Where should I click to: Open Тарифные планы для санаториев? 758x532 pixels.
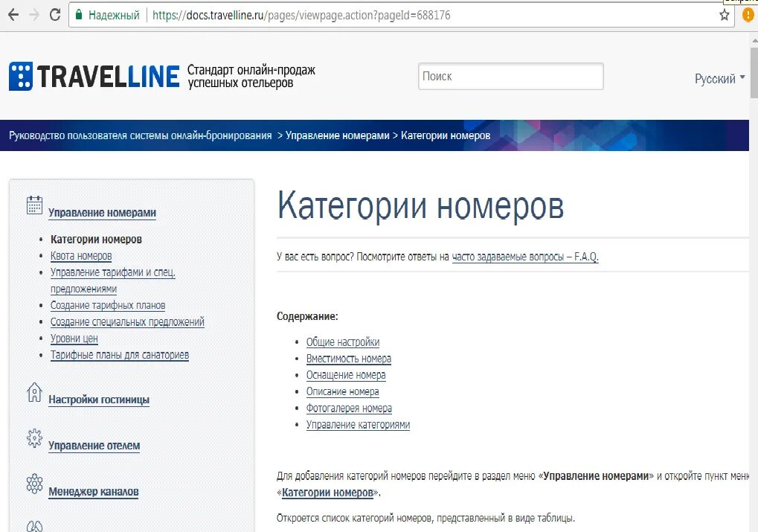[x=120, y=355]
